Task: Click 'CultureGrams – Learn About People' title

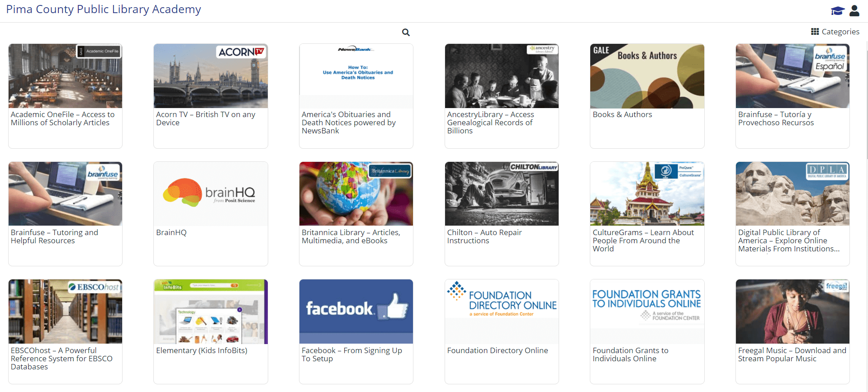Action: pyautogui.click(x=643, y=241)
